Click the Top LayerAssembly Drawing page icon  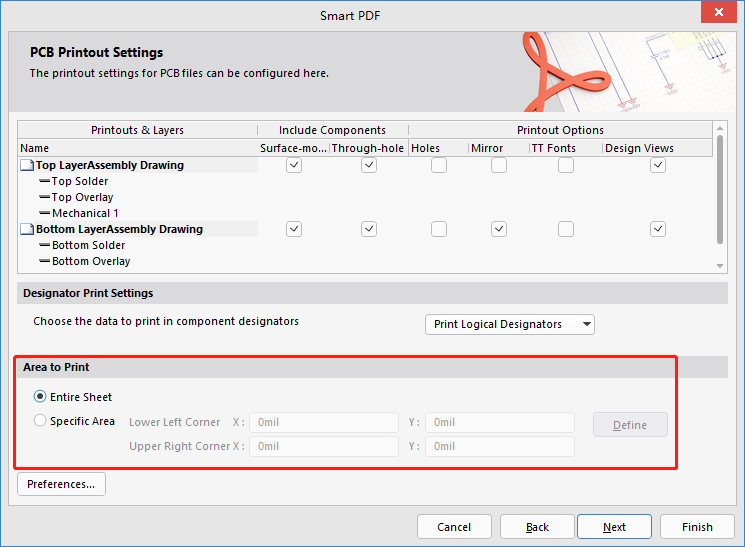click(27, 166)
